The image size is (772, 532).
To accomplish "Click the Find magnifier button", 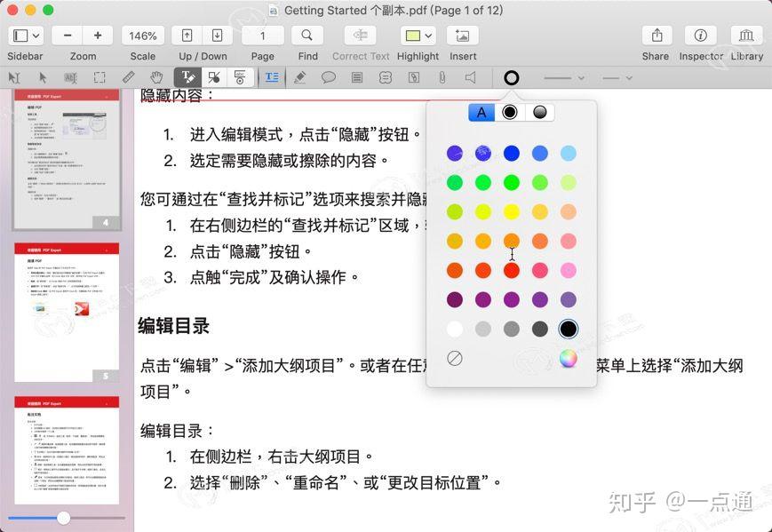I will (307, 36).
